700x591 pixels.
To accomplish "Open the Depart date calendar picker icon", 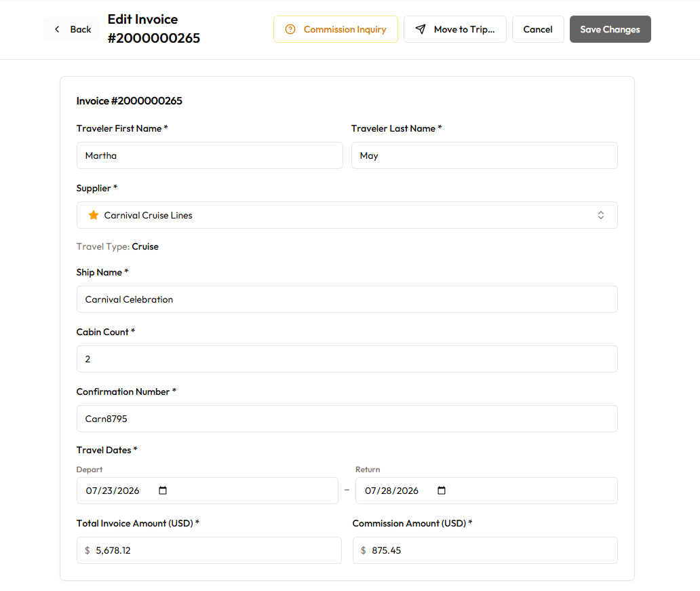I will click(163, 491).
